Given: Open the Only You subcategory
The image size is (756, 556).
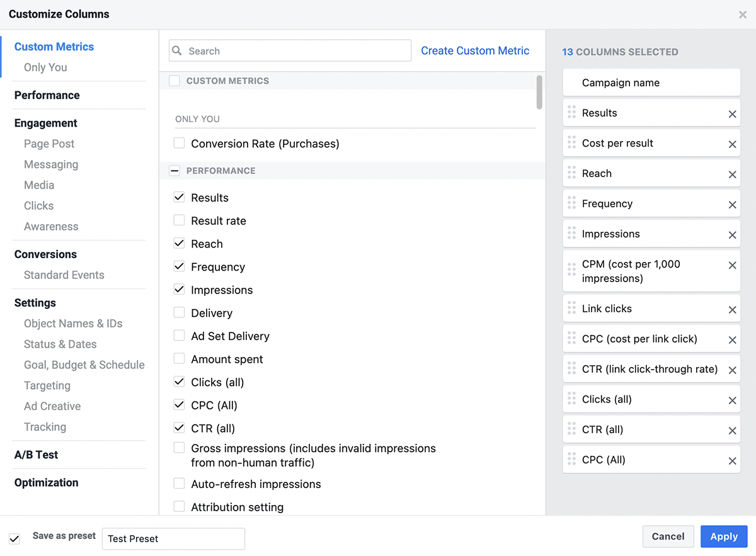Looking at the screenshot, I should pos(45,67).
